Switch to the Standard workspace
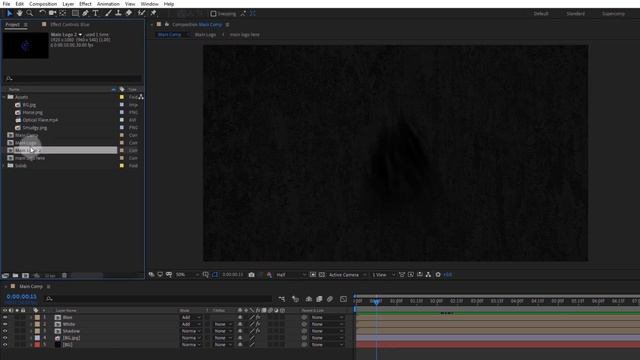 576,13
